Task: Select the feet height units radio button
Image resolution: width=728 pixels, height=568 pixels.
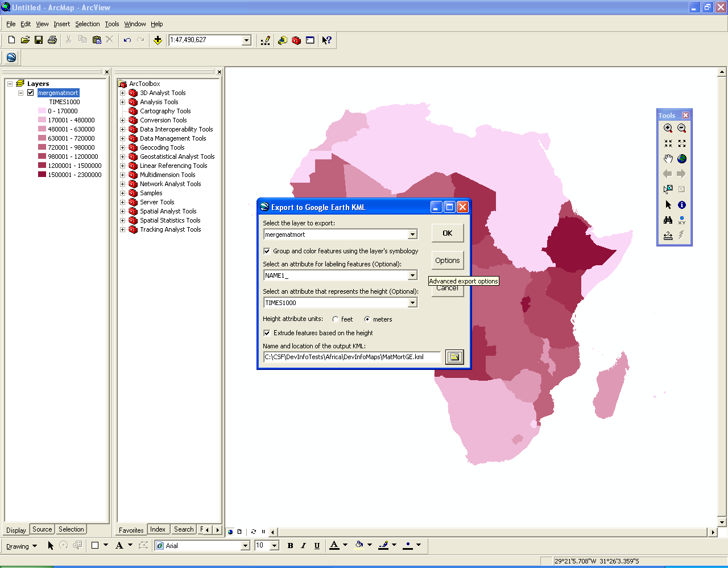Action: pyautogui.click(x=336, y=319)
